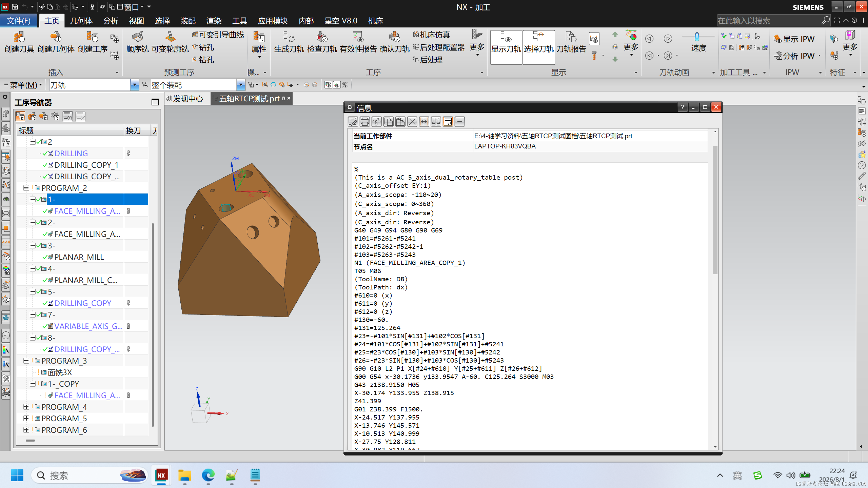Screen dimensions: 868x488
Task: Click the 更多 button in the 显示 group
Action: (x=631, y=43)
